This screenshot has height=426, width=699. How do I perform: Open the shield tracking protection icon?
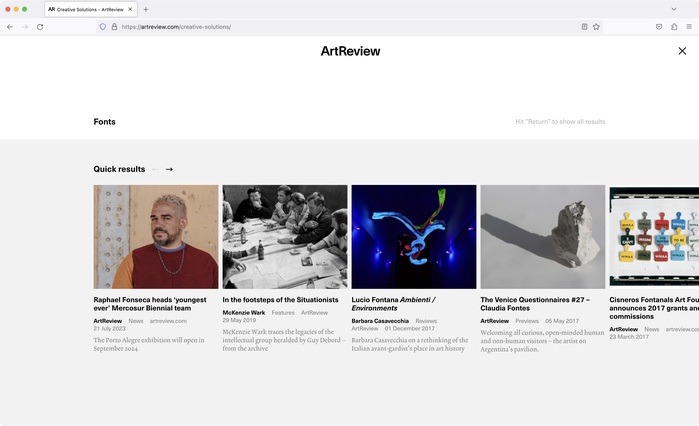(103, 27)
